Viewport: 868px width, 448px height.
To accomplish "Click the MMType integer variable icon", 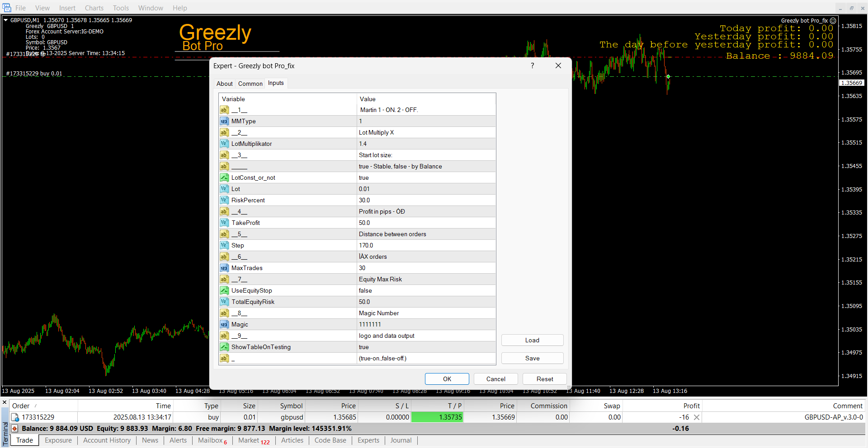I will click(224, 121).
